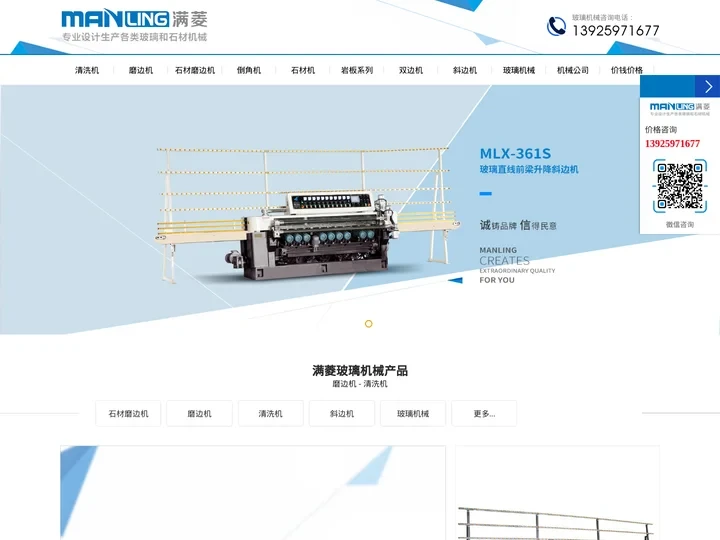Open the 石材磨边机 navigation menu item

195,70
